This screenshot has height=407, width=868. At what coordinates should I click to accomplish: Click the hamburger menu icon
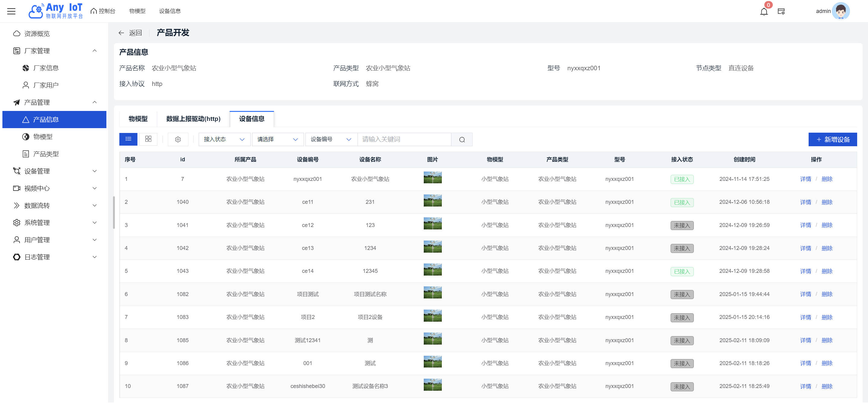point(11,11)
